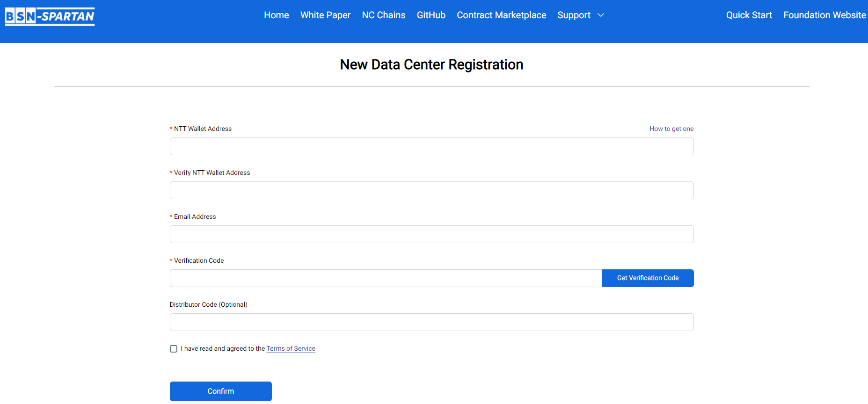Click the 'How to get one' link

pyautogui.click(x=671, y=129)
